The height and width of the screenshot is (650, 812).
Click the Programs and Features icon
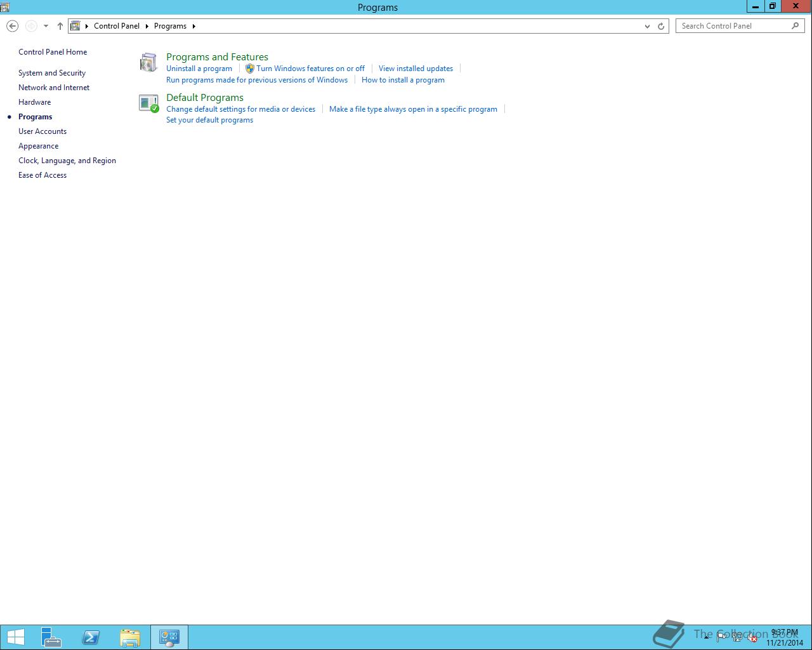(x=148, y=62)
